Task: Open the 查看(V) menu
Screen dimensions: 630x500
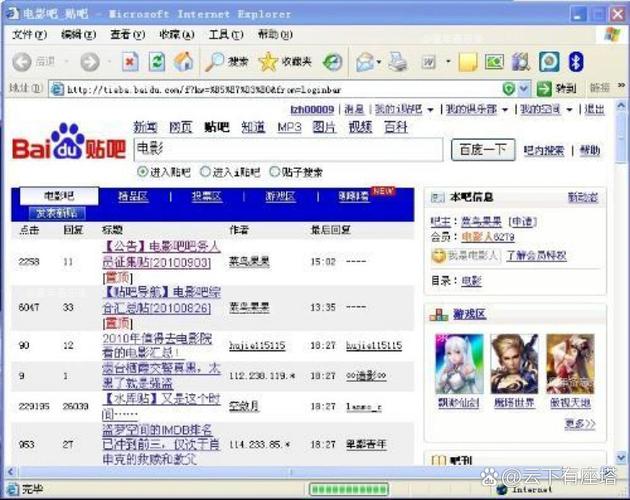Action: 128,35
